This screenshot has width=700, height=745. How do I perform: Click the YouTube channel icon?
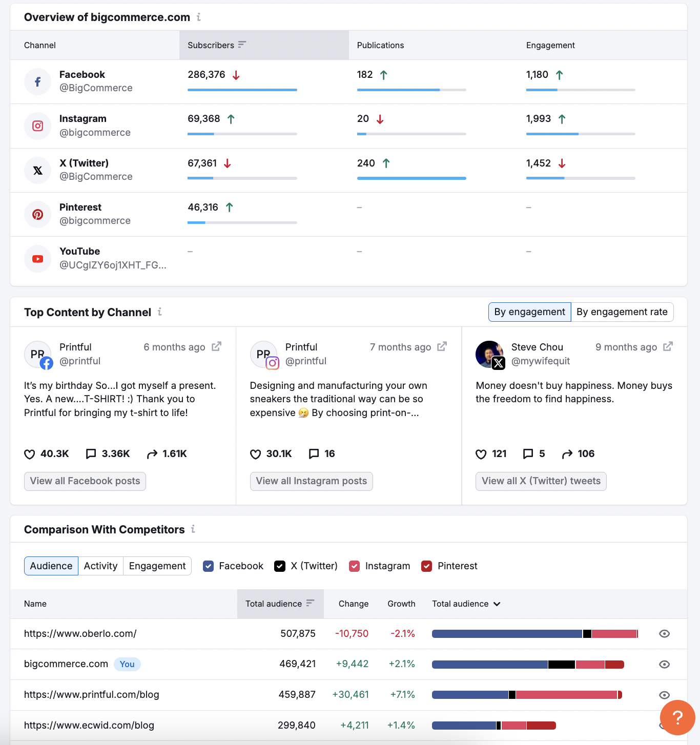pos(37,259)
